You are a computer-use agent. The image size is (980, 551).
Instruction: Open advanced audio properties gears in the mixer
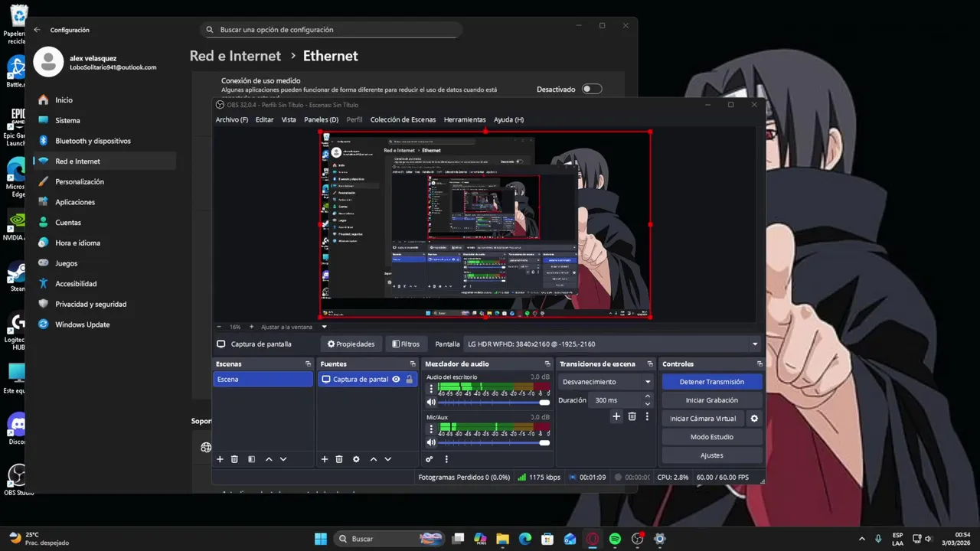click(x=430, y=459)
